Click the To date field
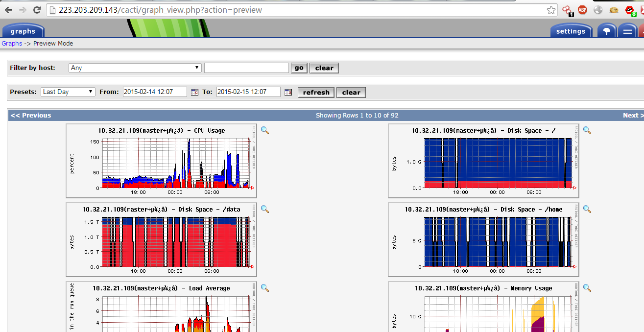This screenshot has height=332, width=644. point(248,92)
